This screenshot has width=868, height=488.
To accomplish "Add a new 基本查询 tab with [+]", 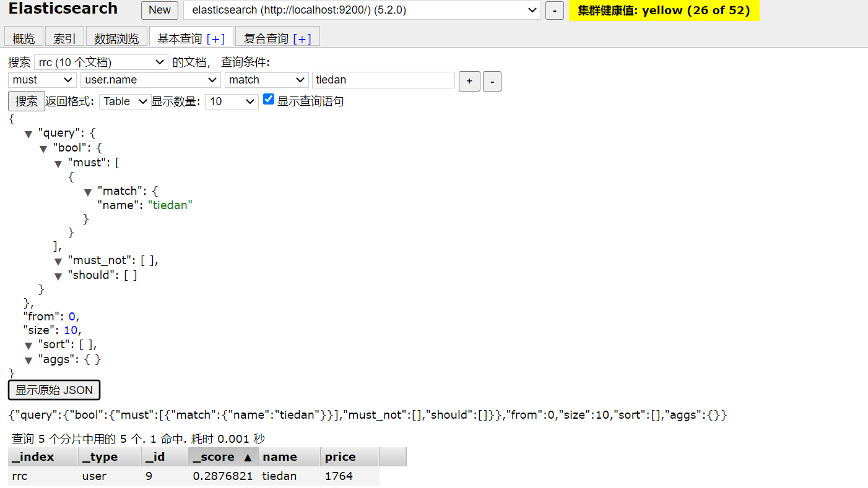I will click(215, 39).
